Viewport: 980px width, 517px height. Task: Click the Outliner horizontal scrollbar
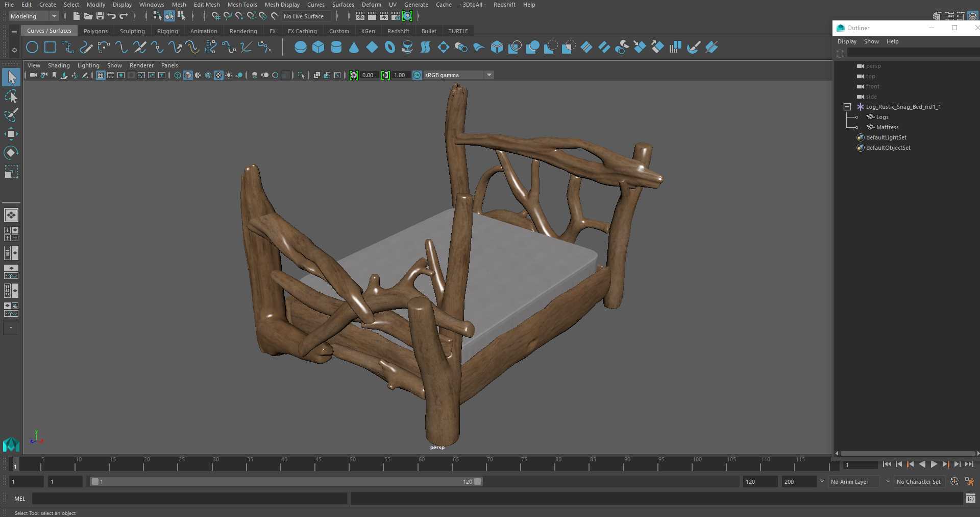907,454
